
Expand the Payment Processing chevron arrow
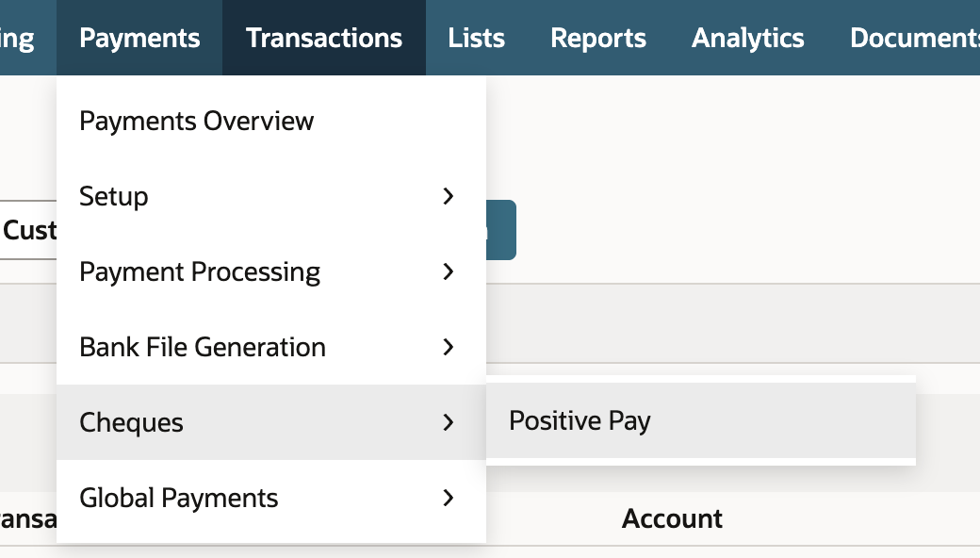tap(449, 271)
